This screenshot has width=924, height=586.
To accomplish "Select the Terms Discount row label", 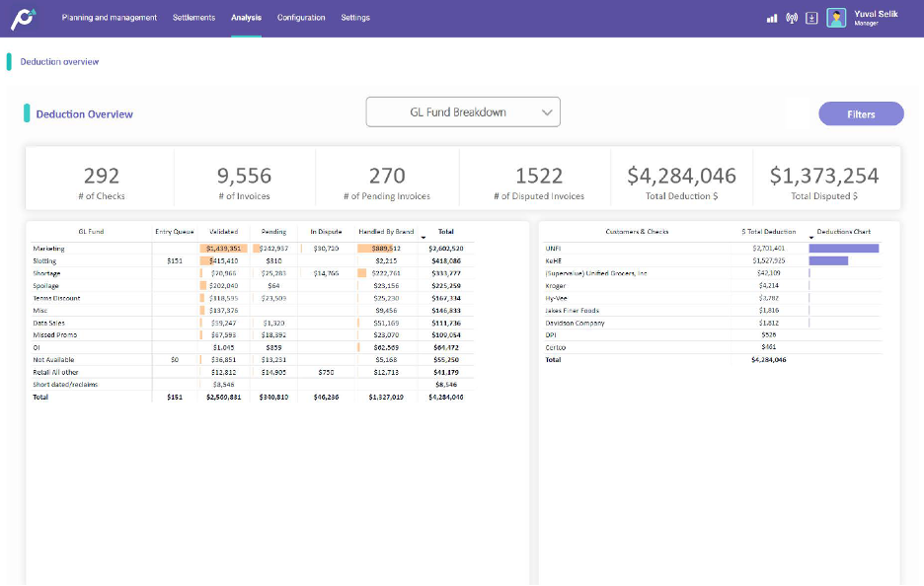I will [56, 298].
